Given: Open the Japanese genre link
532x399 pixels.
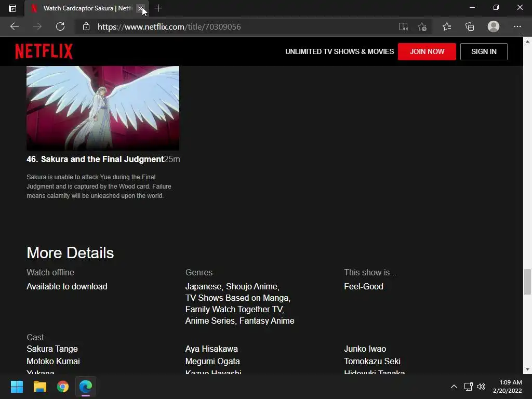Looking at the screenshot, I should tap(203, 286).
